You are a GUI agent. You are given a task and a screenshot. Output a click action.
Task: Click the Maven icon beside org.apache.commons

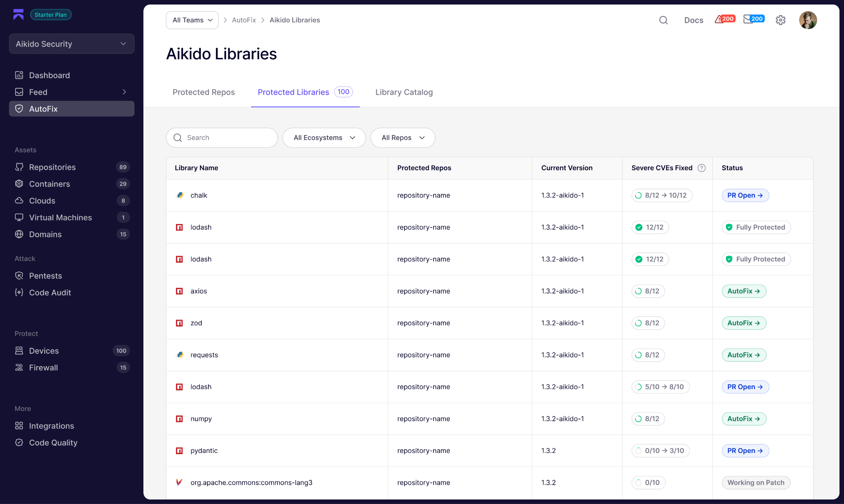click(179, 482)
